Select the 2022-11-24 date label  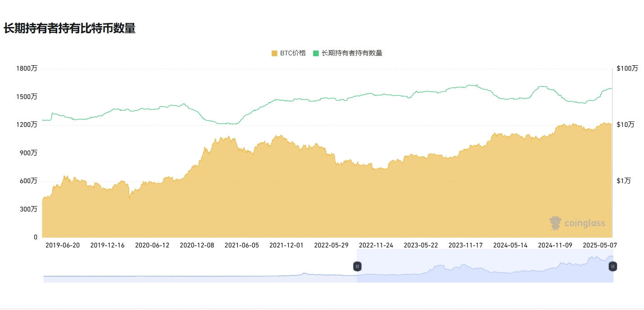click(376, 245)
